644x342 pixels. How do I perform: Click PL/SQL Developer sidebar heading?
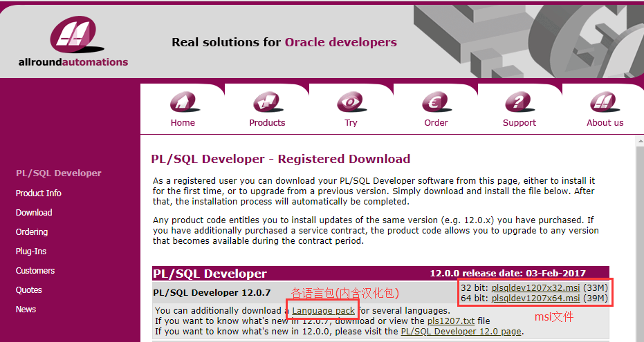58,173
